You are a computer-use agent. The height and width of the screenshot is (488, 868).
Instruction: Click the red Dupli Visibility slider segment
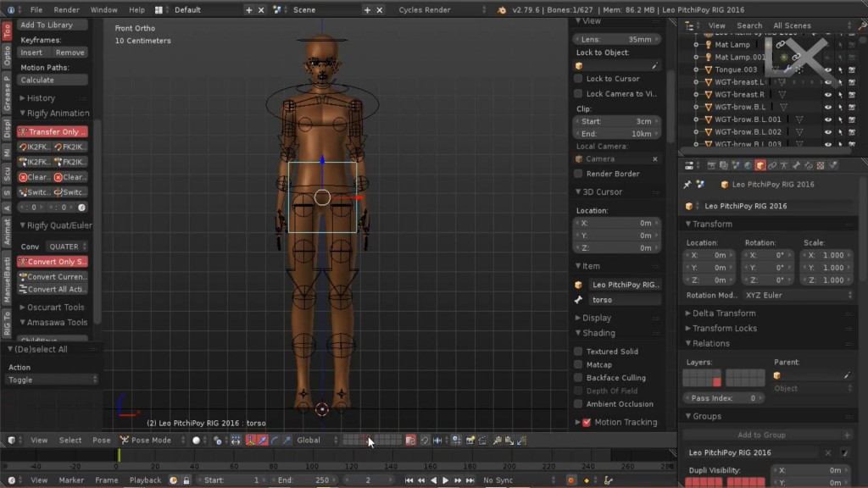click(x=704, y=481)
